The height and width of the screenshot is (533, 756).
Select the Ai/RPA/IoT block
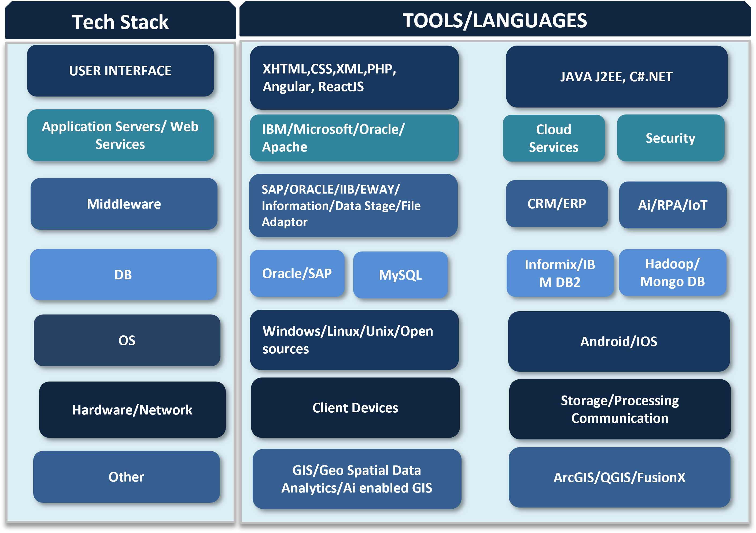(672, 205)
